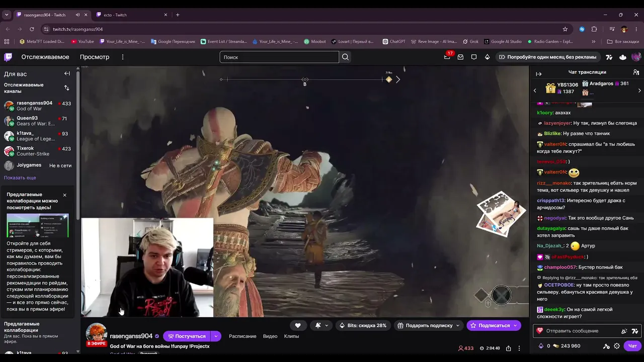
Task: Show hidden bookmarks overflow chevron
Action: coord(594,42)
